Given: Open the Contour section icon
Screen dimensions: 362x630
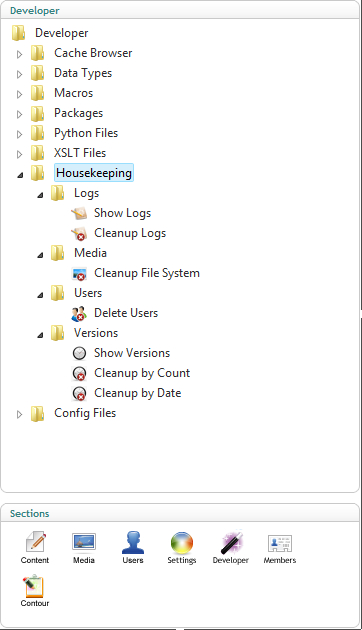Looking at the screenshot, I should coord(33,586).
